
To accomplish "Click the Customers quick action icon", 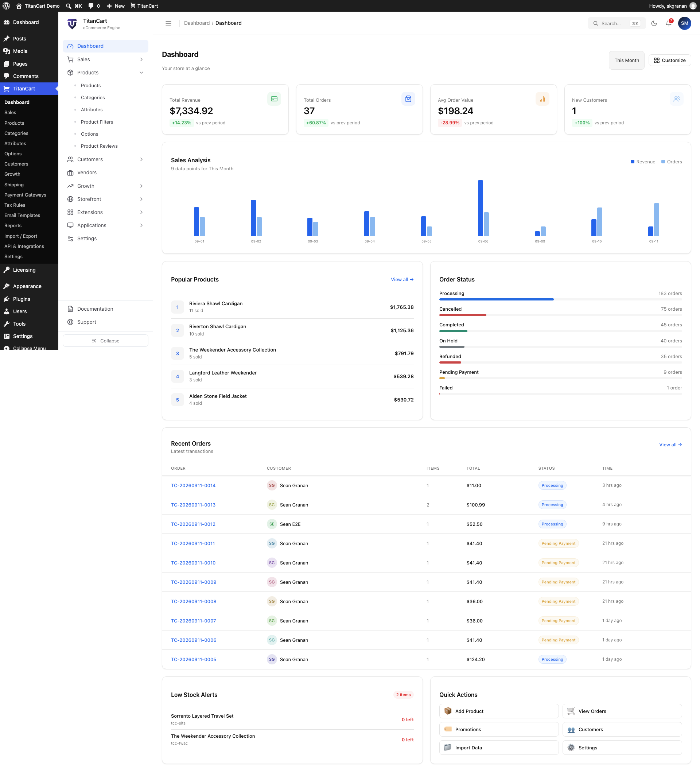I will click(x=571, y=729).
